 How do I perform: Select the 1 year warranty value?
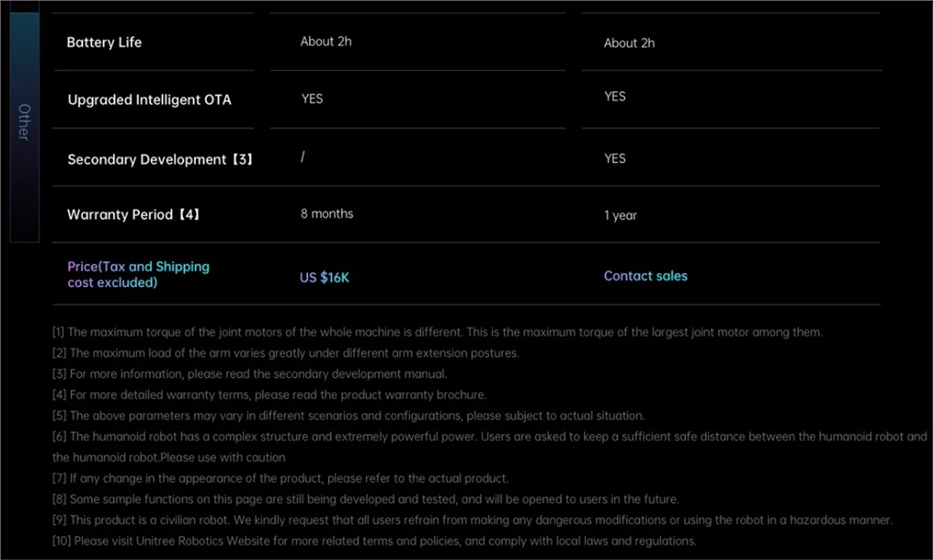(x=620, y=216)
